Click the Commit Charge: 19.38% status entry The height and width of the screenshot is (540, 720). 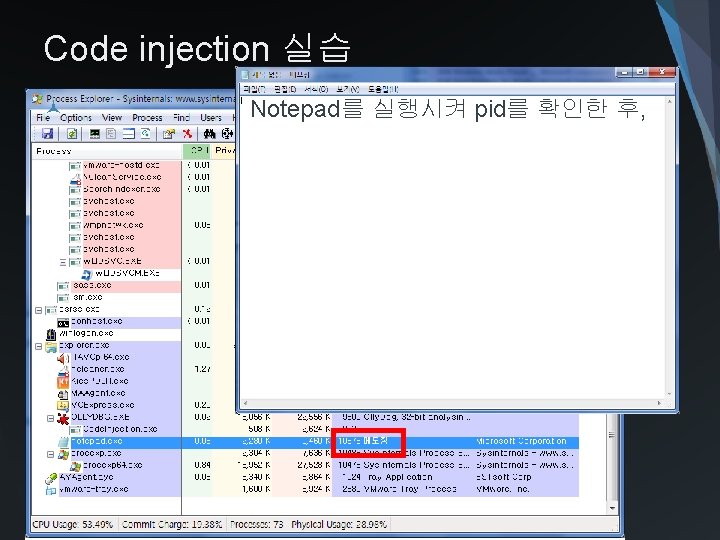click(172, 524)
